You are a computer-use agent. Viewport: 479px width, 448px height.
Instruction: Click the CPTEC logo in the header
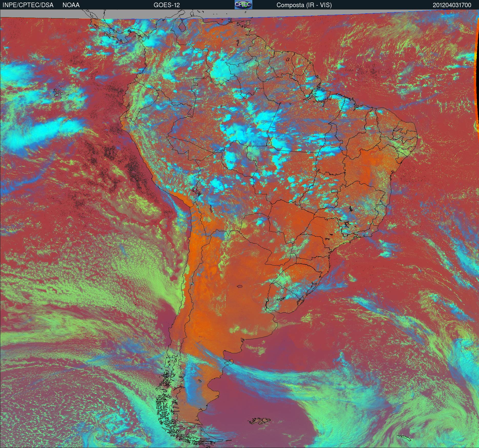[x=243, y=5]
